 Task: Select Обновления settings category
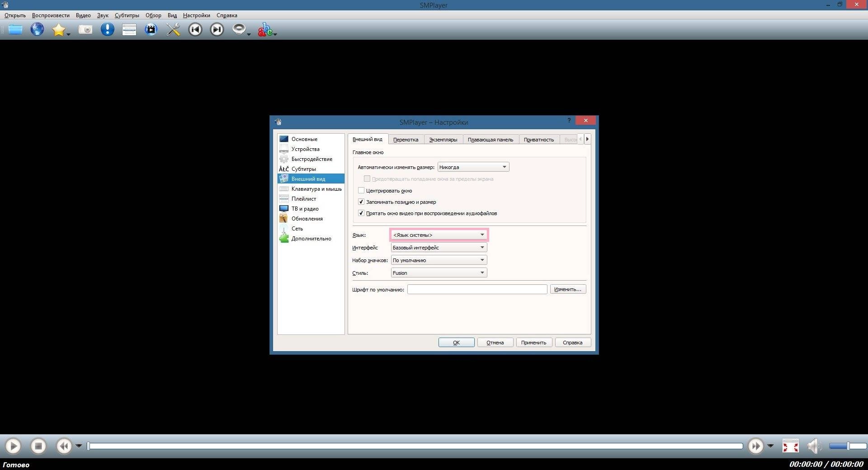(311, 219)
